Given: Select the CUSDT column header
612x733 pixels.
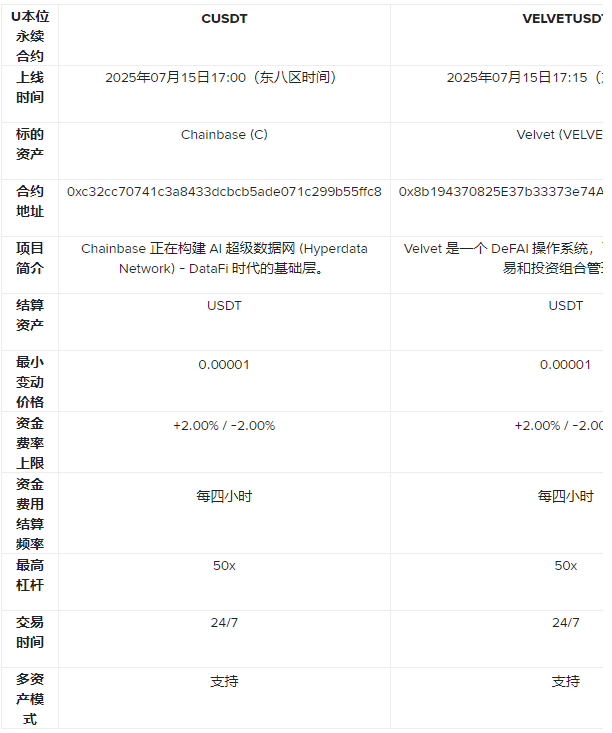Looking at the screenshot, I should point(224,19).
